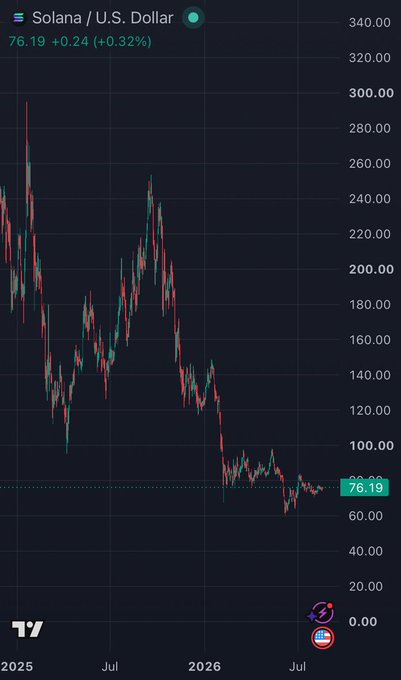Click the 100.00 price axis label
Screen dimensions: 401x680
(x=371, y=445)
